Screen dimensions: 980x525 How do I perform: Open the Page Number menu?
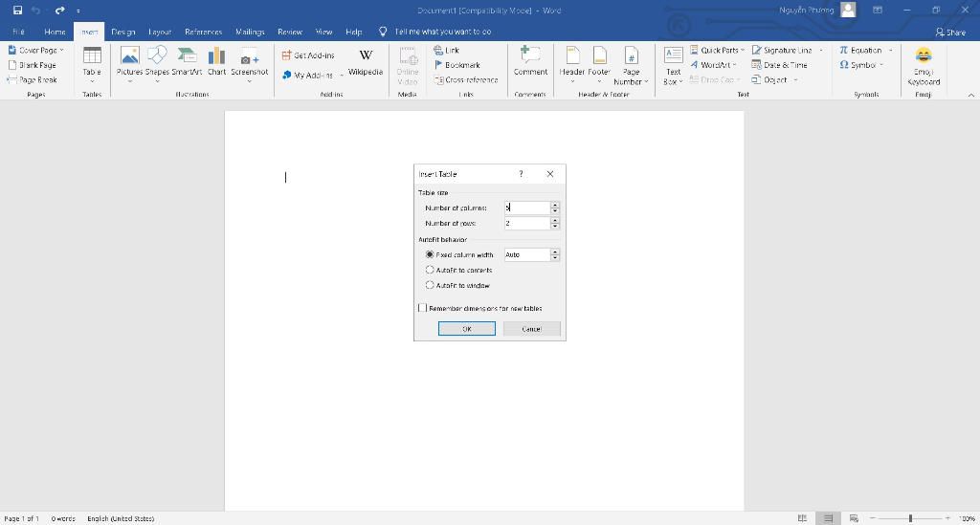pos(631,66)
